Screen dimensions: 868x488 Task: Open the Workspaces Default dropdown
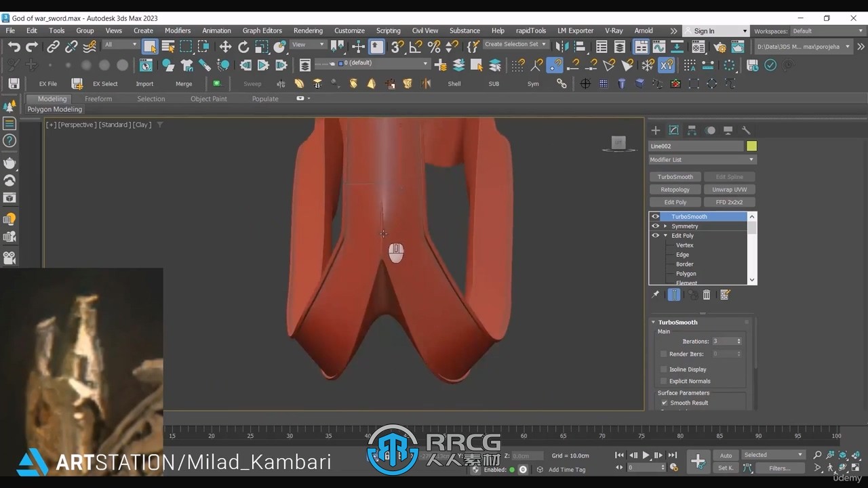coord(828,31)
